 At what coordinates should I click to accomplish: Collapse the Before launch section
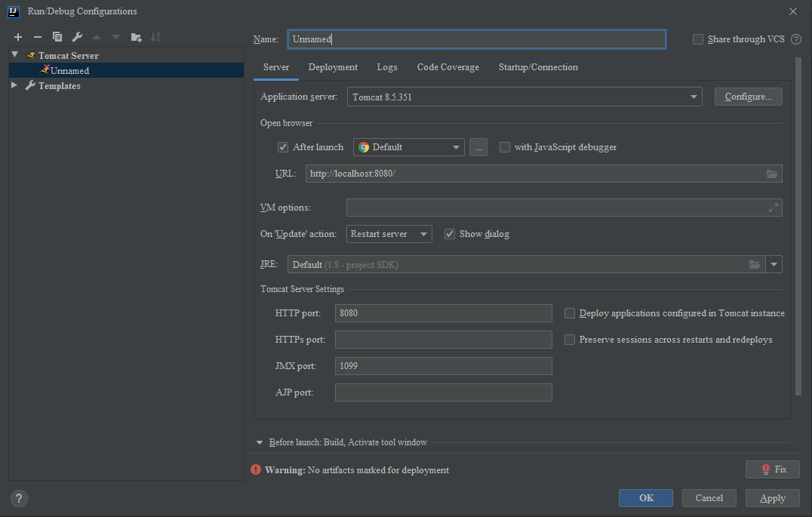pyautogui.click(x=260, y=442)
